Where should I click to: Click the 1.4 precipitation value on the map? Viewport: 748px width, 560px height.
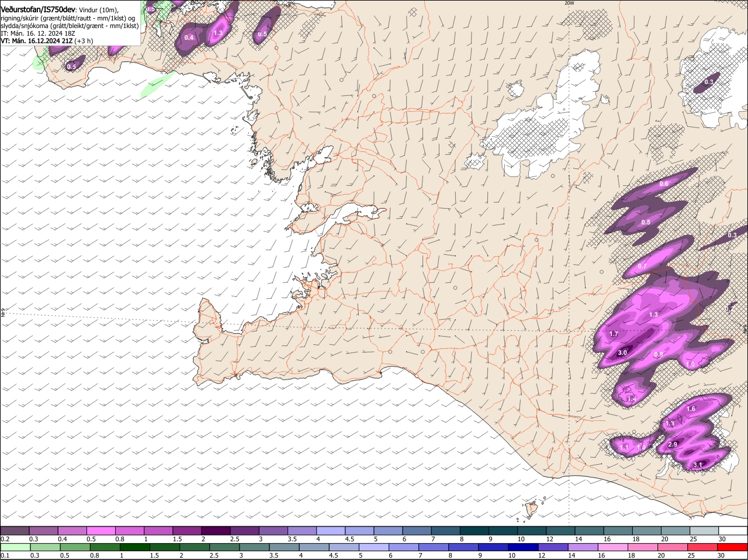point(631,399)
